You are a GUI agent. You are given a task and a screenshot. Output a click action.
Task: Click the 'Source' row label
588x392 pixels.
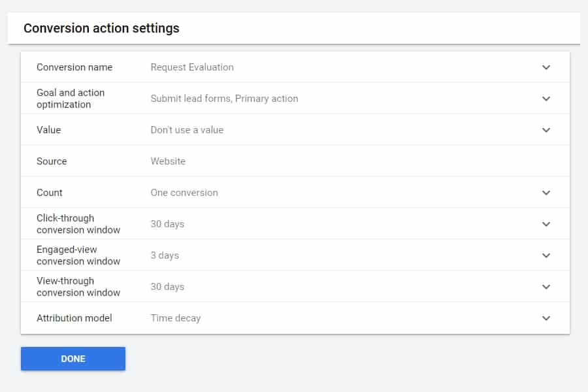52,161
